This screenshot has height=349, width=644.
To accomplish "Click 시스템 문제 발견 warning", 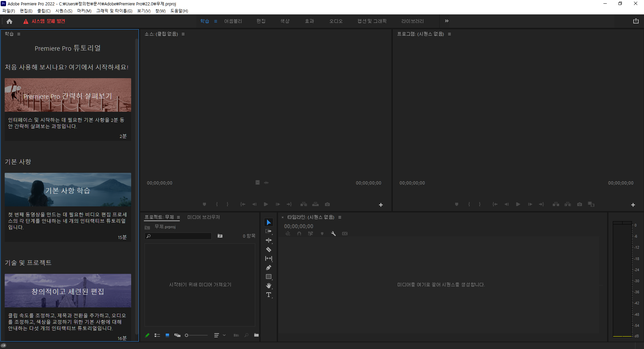I will (44, 21).
